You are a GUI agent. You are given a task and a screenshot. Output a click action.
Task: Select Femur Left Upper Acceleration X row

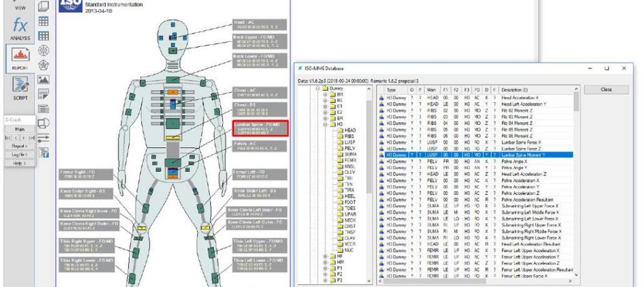pyautogui.click(x=475, y=250)
